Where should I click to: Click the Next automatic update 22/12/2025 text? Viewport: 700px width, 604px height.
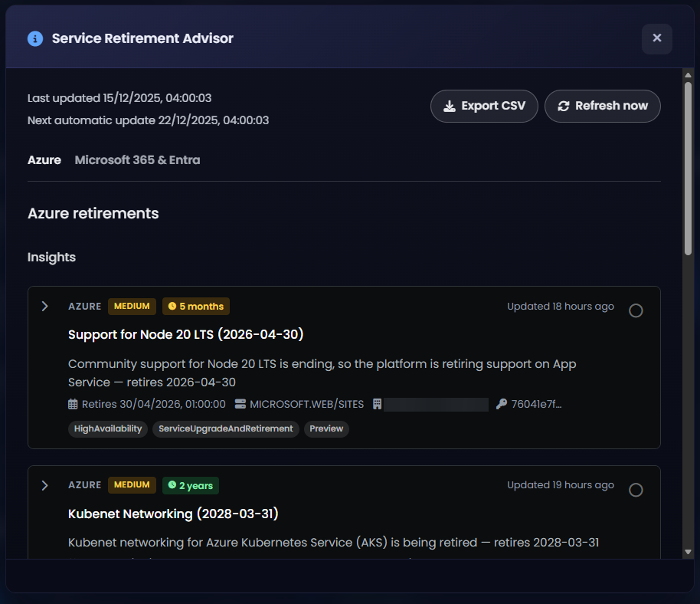tap(149, 120)
